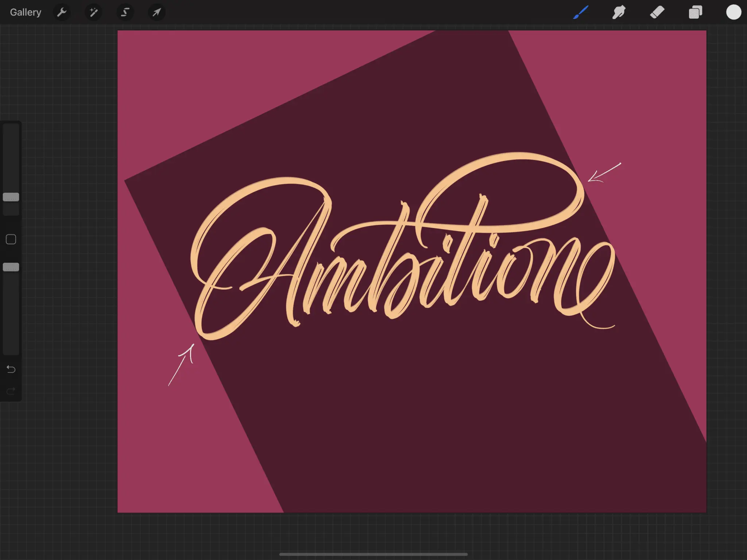Open the Layers panel
Image resolution: width=747 pixels, height=560 pixels.
pos(696,12)
